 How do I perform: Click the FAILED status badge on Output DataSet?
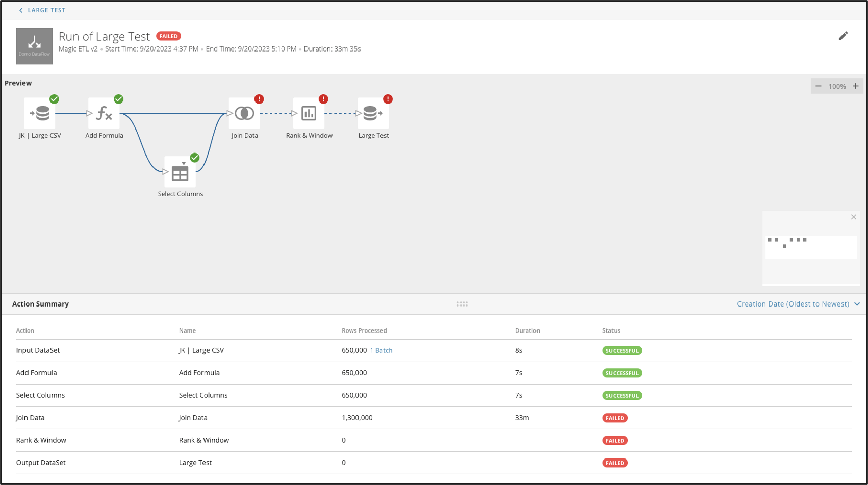pyautogui.click(x=615, y=463)
